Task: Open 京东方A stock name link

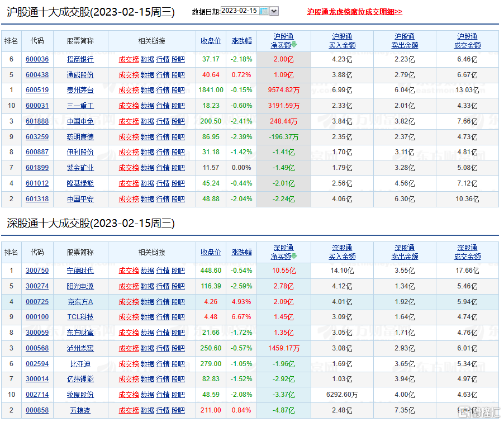Action: pyautogui.click(x=80, y=302)
